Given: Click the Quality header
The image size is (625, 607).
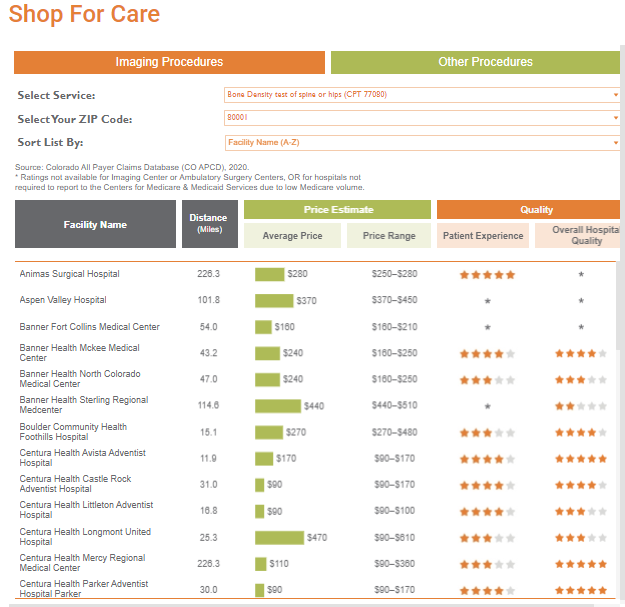Looking at the screenshot, I should (528, 210).
